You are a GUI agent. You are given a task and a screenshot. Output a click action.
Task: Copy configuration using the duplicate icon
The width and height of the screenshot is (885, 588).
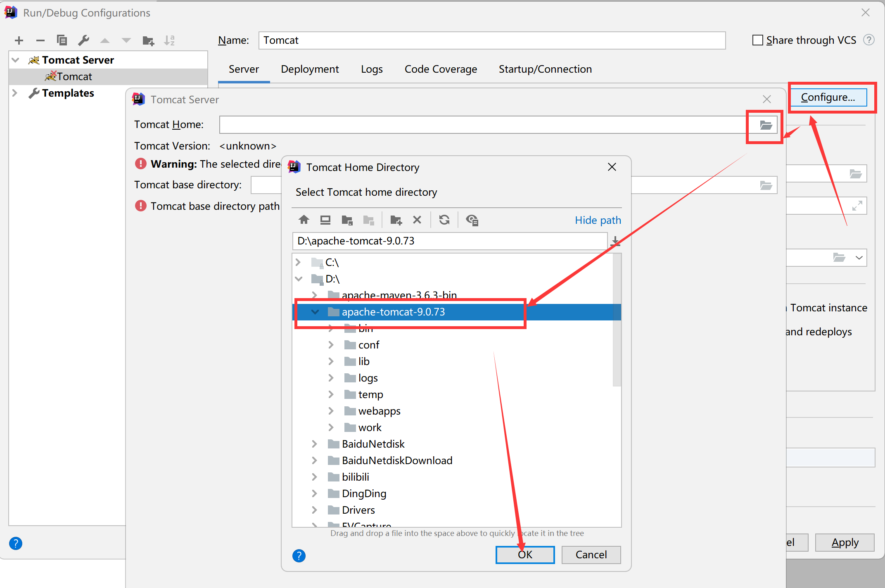coord(62,40)
